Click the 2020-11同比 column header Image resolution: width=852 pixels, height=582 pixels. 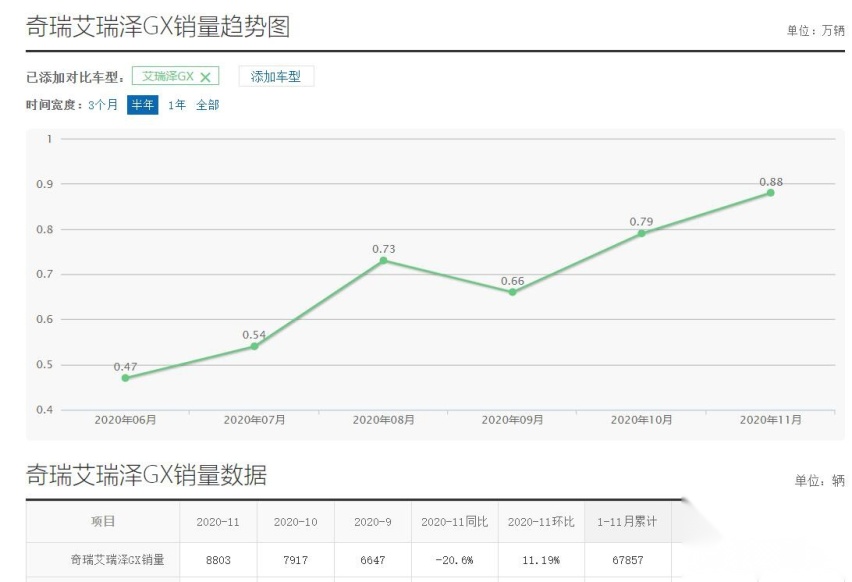455,522
